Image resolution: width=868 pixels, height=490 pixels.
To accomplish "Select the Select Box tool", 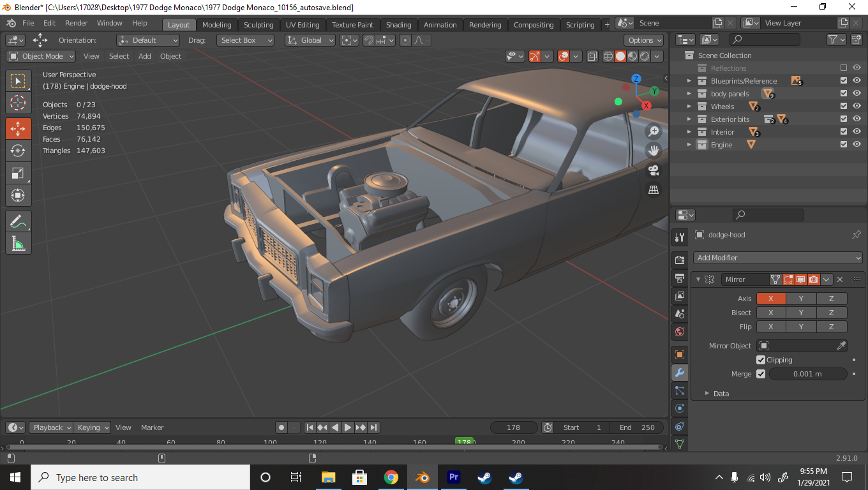I will (x=19, y=81).
